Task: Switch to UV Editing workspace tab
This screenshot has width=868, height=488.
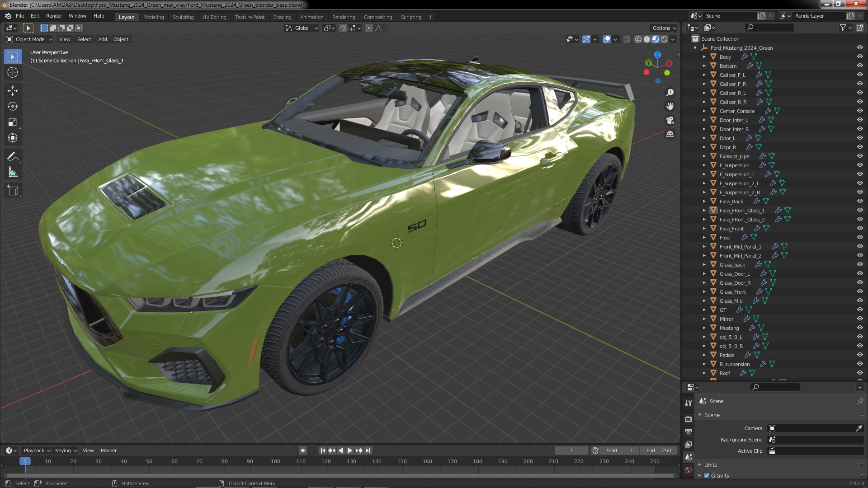Action: pyautogui.click(x=214, y=17)
